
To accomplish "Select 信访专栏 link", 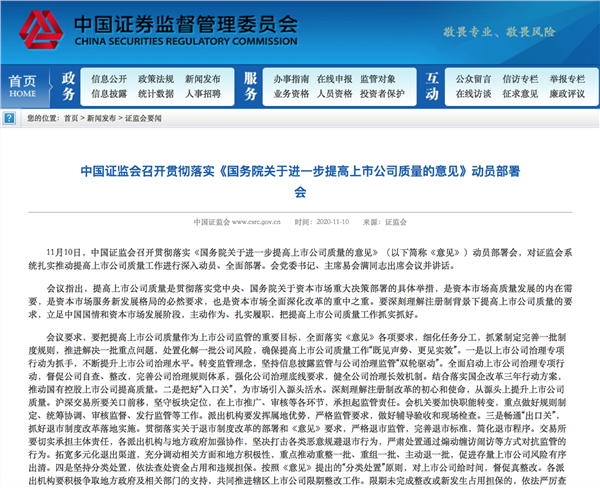I will (x=520, y=79).
